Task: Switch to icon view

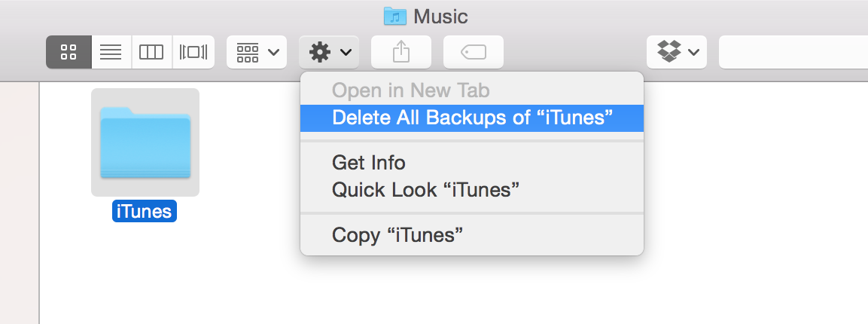Action: [x=69, y=52]
